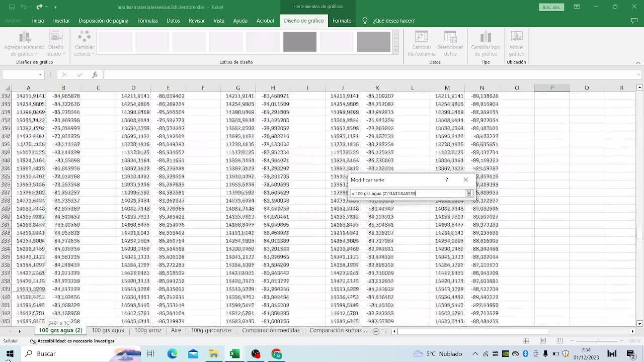644x362 pixels.
Task: Click the weather 5°C Nublado widget
Action: (438, 354)
